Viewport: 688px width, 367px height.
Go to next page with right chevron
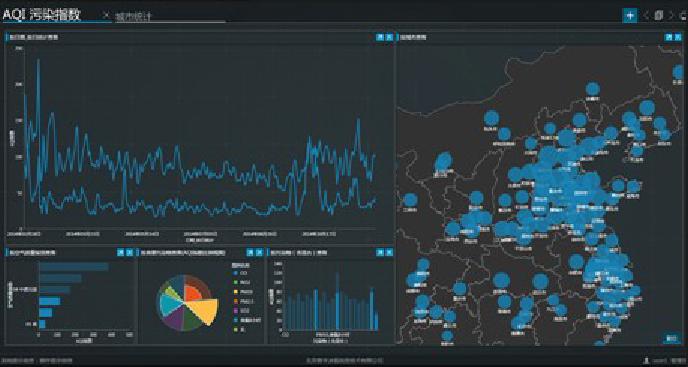671,16
